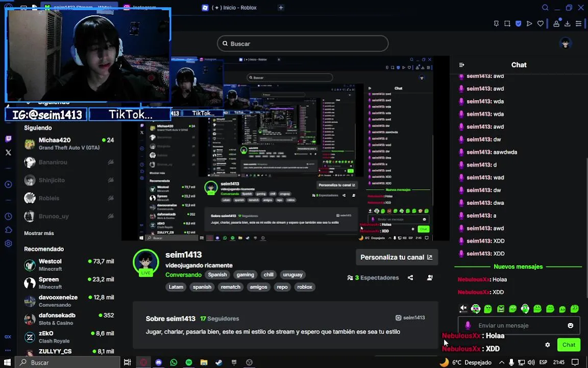Viewport: 588px width, 368px height.
Task: Open Michaa420's channel in Siguiendo list
Action: point(68,144)
